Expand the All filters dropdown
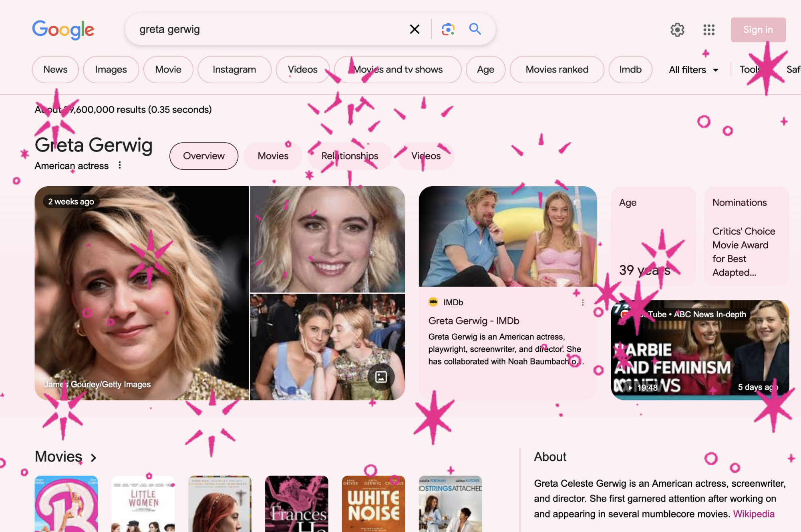 click(x=693, y=70)
